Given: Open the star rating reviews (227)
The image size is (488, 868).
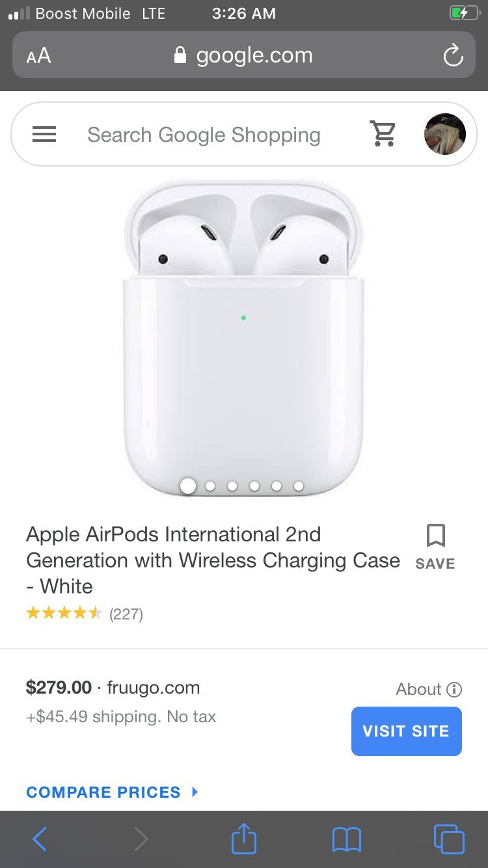Looking at the screenshot, I should 85,614.
